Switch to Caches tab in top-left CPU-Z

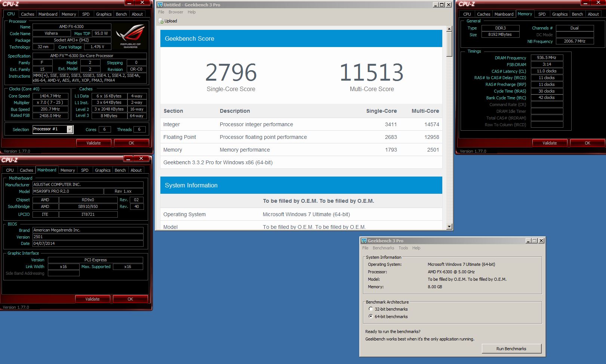[27, 14]
